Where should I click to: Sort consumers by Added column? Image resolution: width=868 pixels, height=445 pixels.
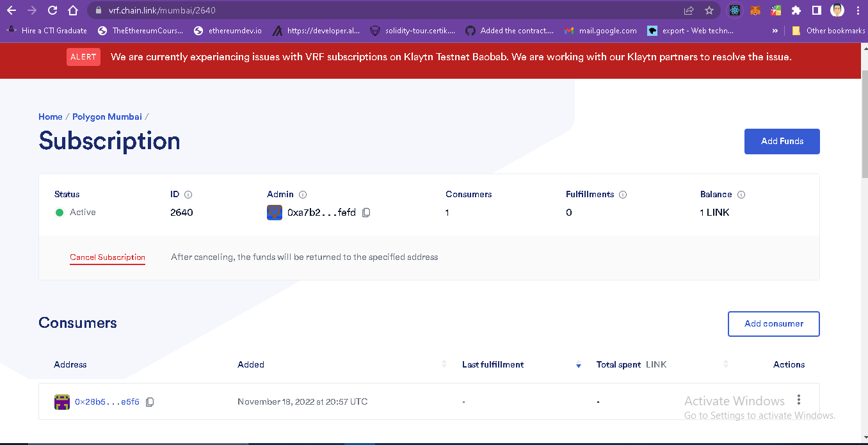(444, 364)
